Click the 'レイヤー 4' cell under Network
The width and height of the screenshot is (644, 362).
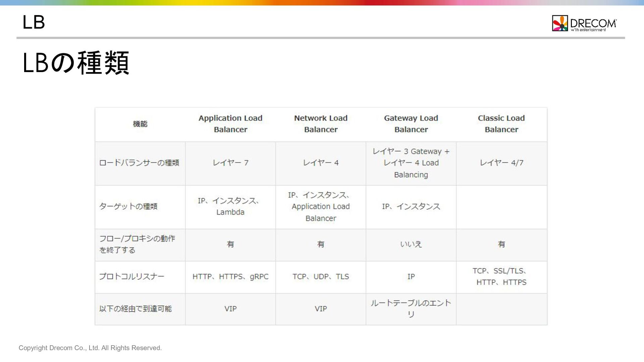[321, 163]
